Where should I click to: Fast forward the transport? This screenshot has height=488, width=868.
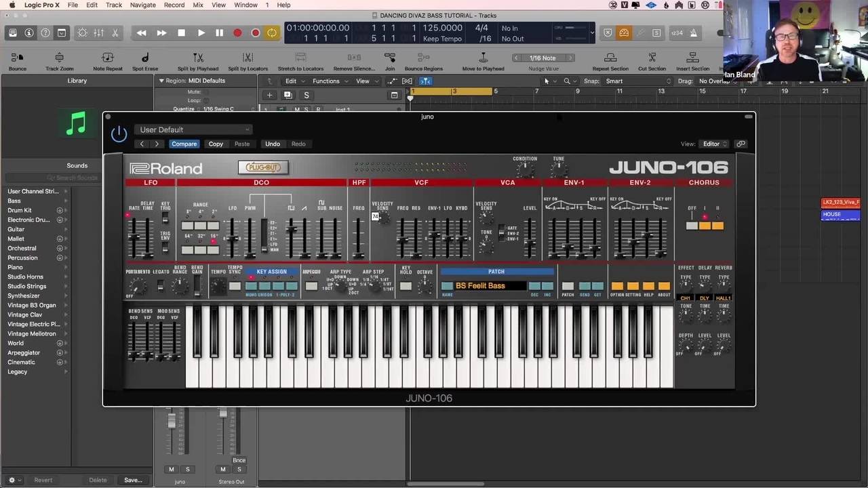161,33
